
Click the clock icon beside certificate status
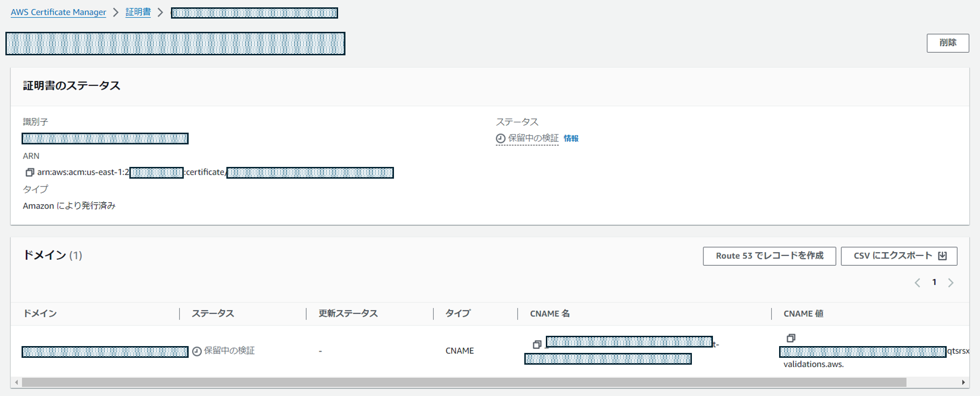point(500,139)
